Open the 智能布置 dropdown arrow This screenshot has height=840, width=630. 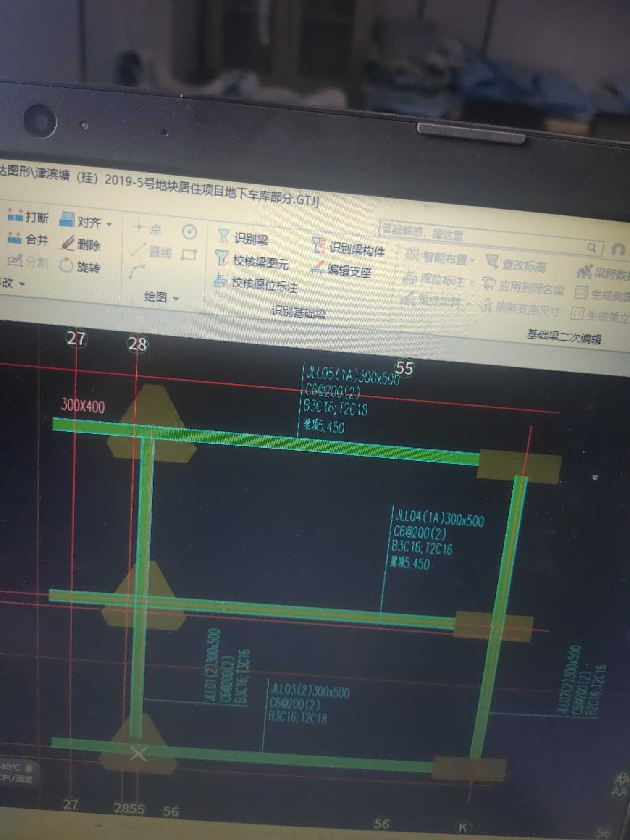(x=472, y=260)
